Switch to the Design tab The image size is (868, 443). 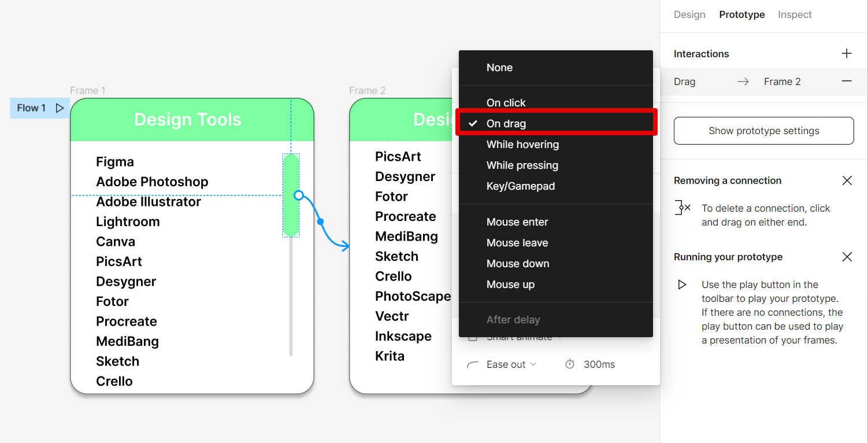pyautogui.click(x=689, y=14)
